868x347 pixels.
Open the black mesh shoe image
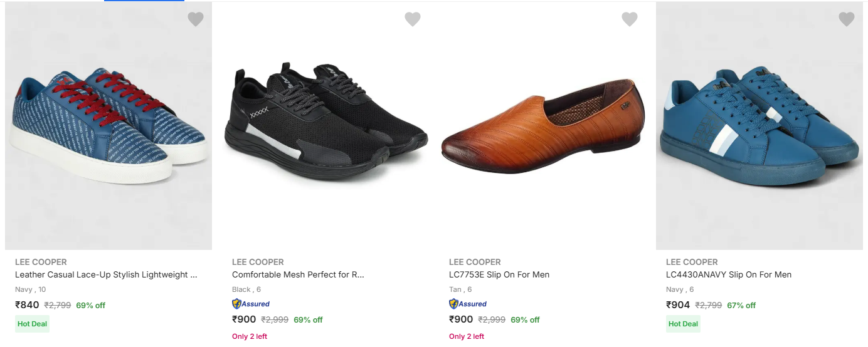point(325,125)
